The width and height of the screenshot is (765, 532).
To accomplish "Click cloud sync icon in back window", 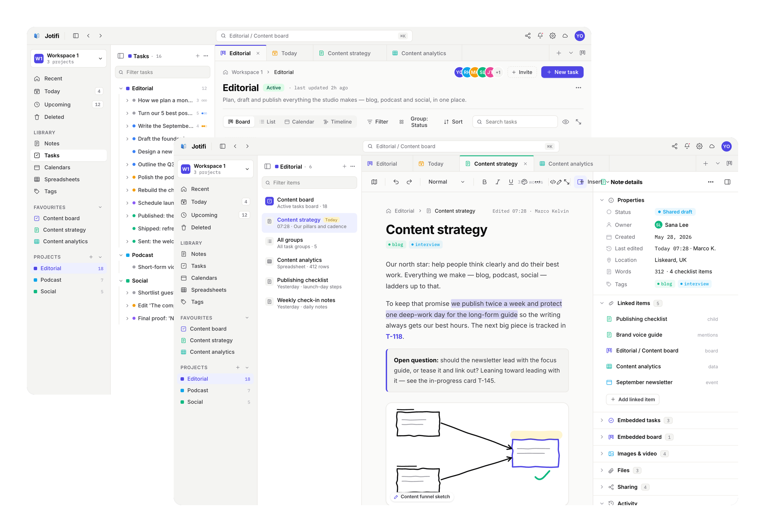I will tap(565, 36).
